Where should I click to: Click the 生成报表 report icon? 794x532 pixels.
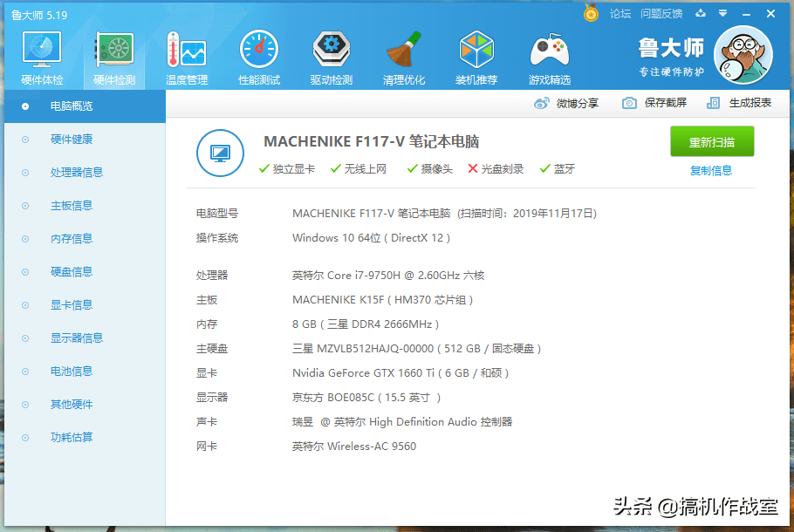point(713,103)
